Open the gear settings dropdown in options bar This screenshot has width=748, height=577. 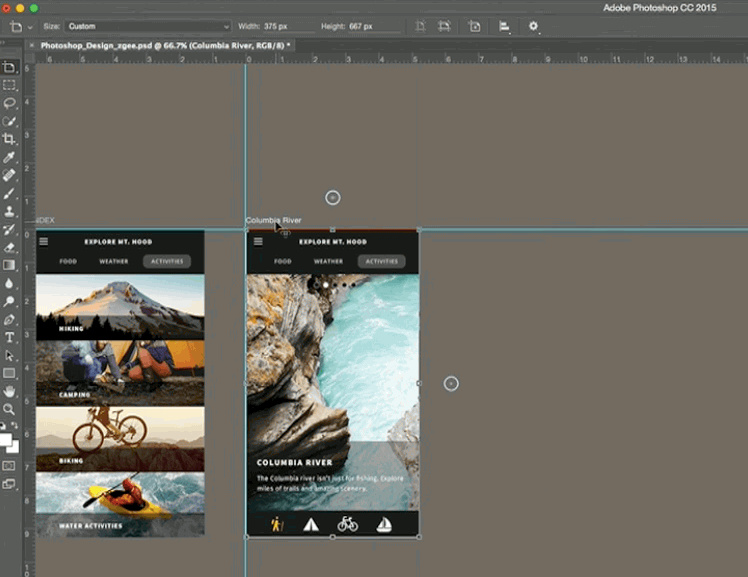[534, 26]
